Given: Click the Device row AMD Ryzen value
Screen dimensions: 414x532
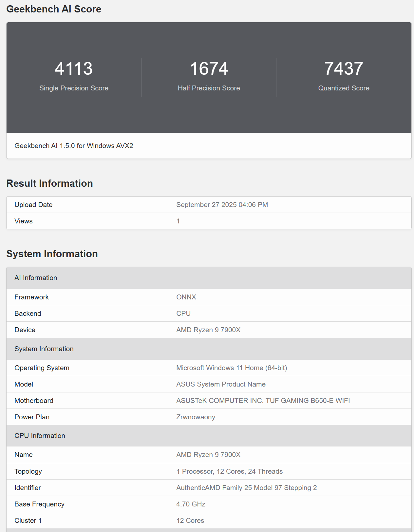Looking at the screenshot, I should [x=208, y=330].
